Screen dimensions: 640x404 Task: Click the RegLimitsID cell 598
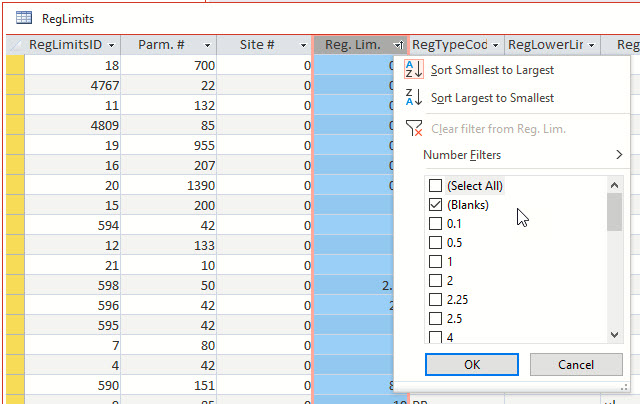pyautogui.click(x=73, y=285)
